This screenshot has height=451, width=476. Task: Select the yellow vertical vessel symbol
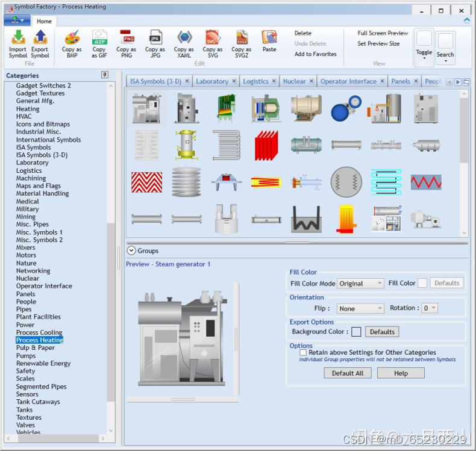pos(186,145)
